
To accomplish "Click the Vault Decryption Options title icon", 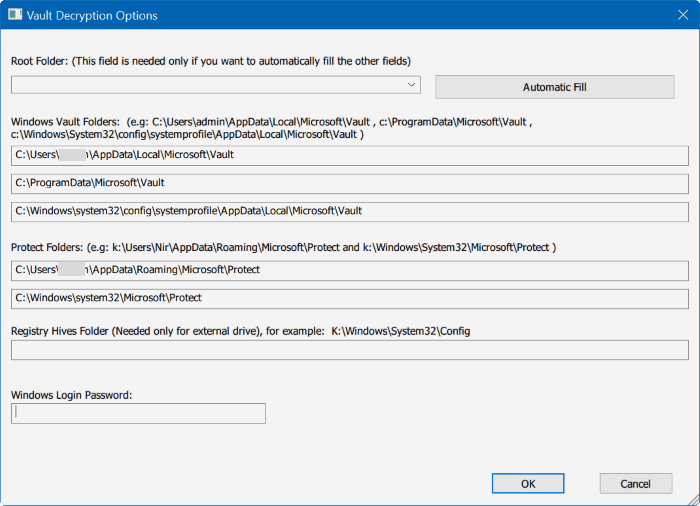I will (15, 15).
